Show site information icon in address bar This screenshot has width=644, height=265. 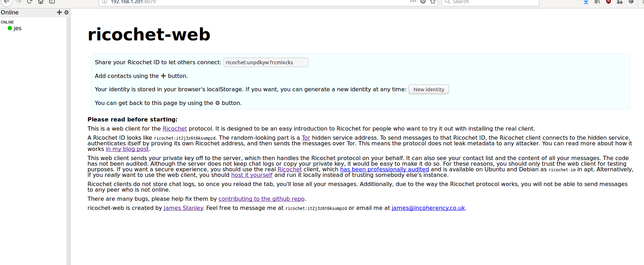(104, 2)
